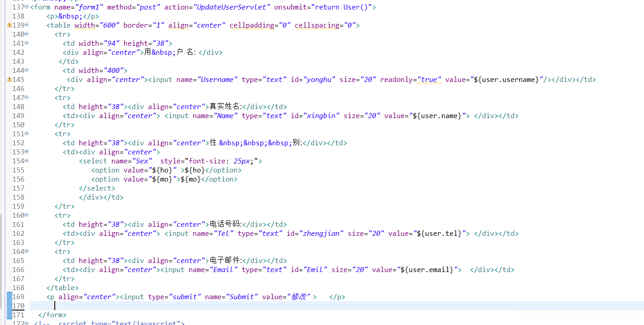Collapse the td width 400 block at line 144
Viewport: 644px width, 325px height.
tap(26, 70)
